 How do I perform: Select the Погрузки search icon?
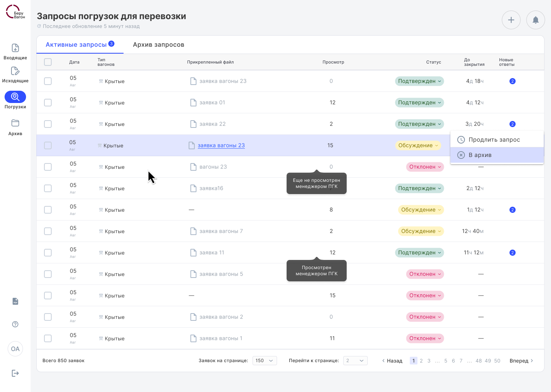(x=15, y=97)
